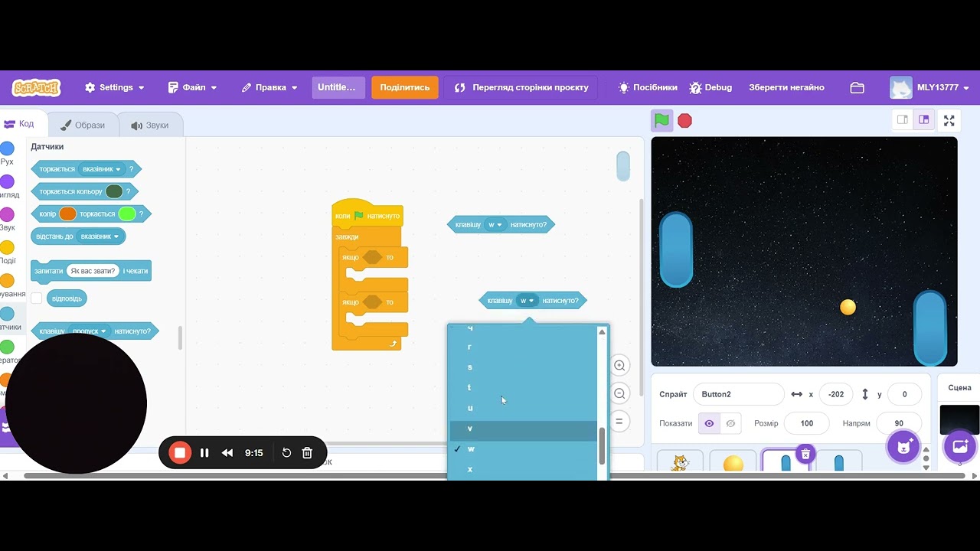This screenshot has width=980, height=551.
Task: Click Зберегти негайно
Action: click(786, 87)
